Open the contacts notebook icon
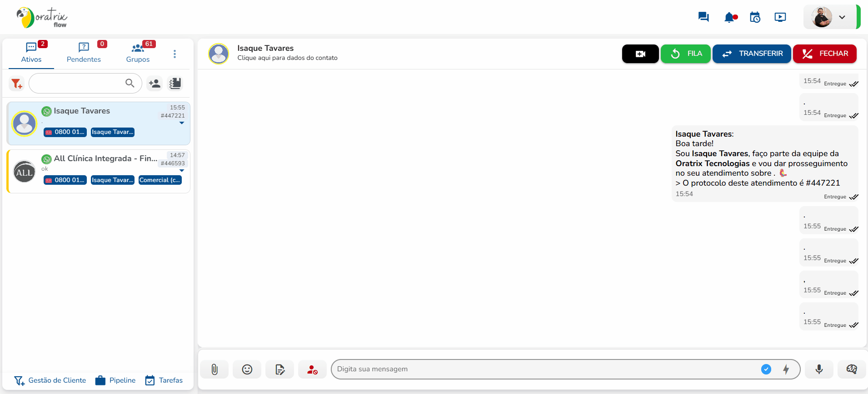The image size is (868, 394). 175,84
